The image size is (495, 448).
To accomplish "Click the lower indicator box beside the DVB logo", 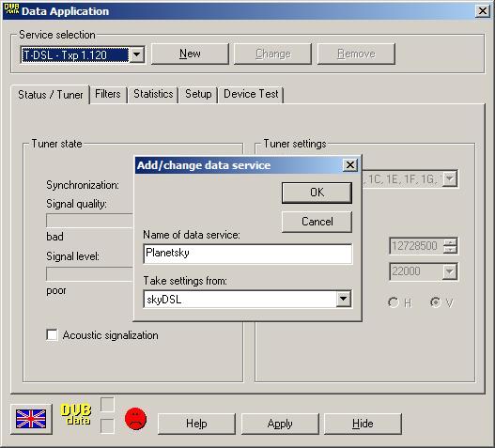I will tap(107, 425).
